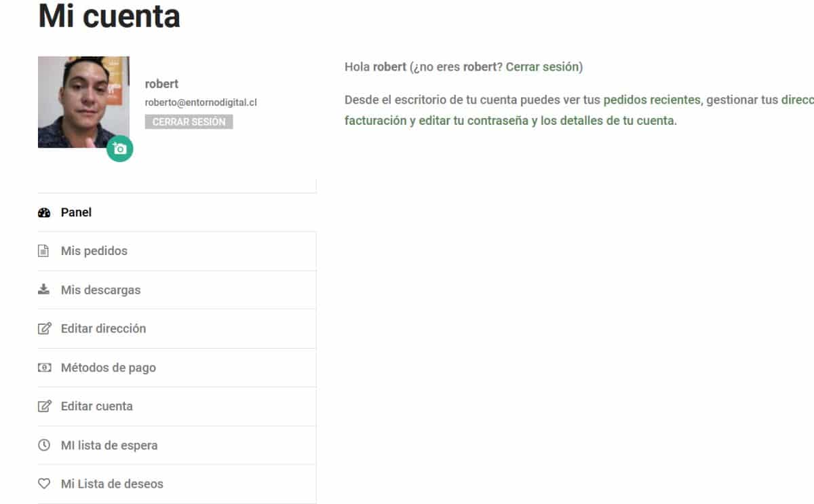Click the clock icon beside MI lista de espera
The image size is (814, 504).
(44, 445)
